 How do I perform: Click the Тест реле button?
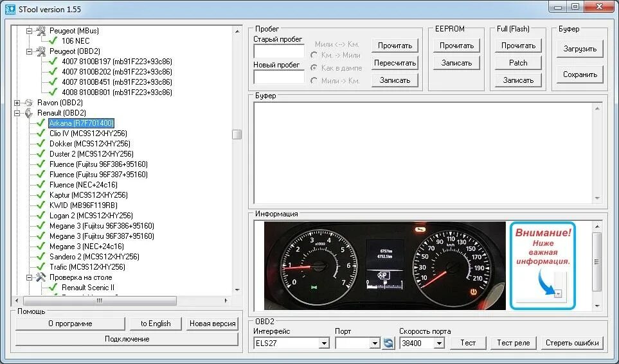513,343
